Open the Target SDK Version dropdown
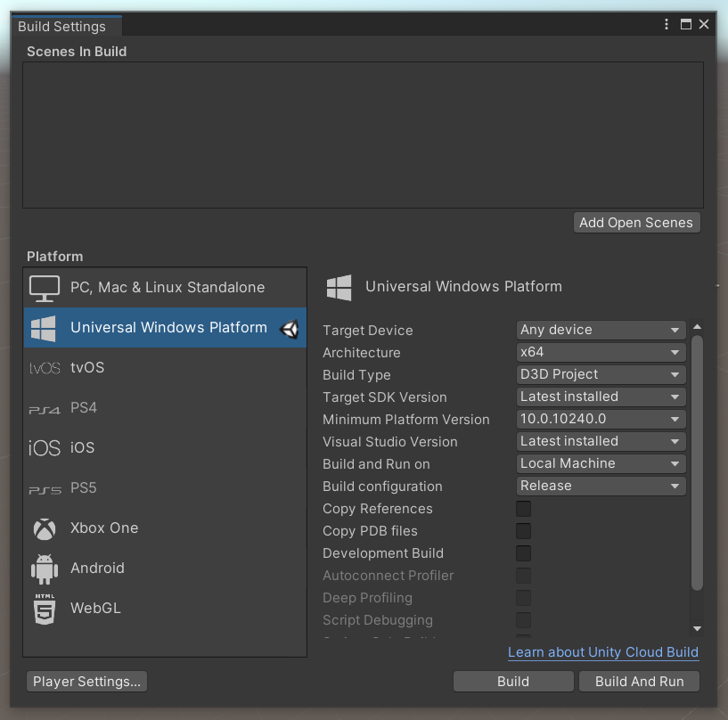The image size is (728, 720). (x=601, y=397)
